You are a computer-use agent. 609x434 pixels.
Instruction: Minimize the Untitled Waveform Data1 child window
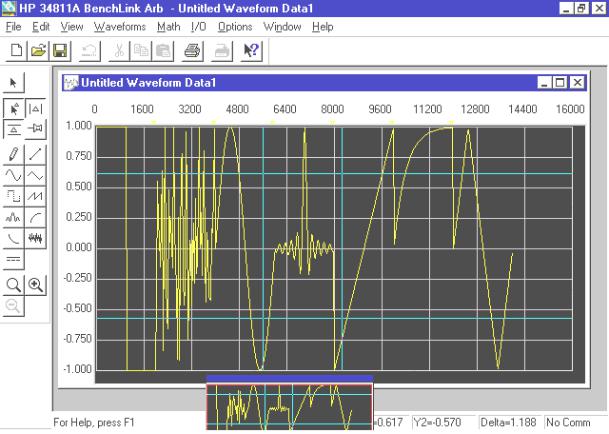click(x=545, y=83)
